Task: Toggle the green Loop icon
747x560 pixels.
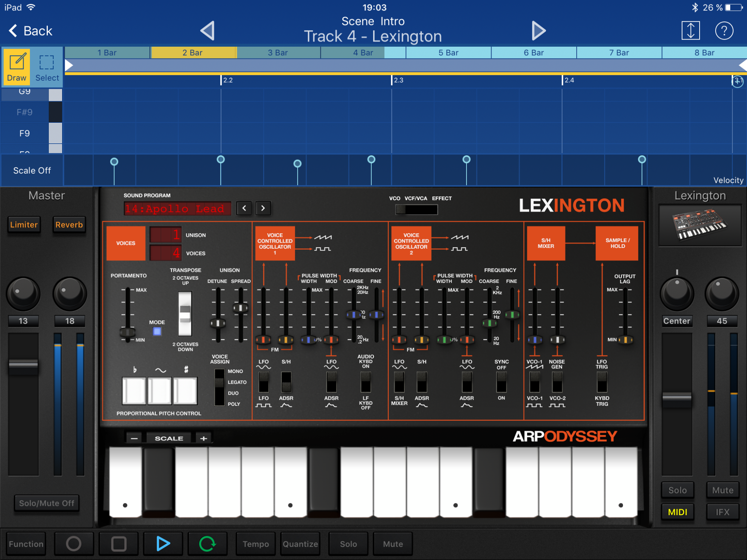Action: click(x=207, y=544)
